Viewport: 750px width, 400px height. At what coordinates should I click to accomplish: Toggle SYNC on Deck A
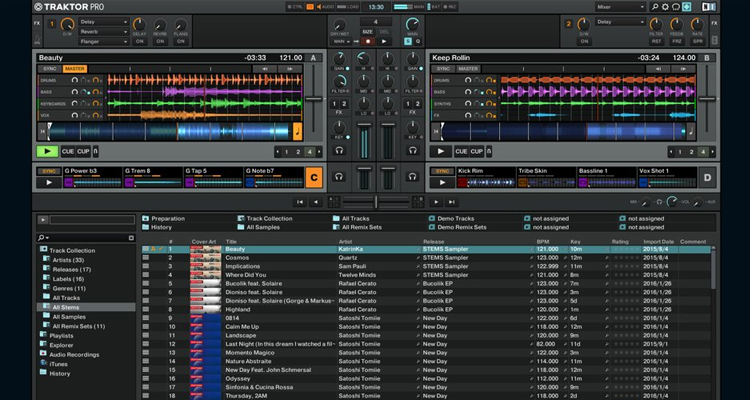click(x=50, y=69)
